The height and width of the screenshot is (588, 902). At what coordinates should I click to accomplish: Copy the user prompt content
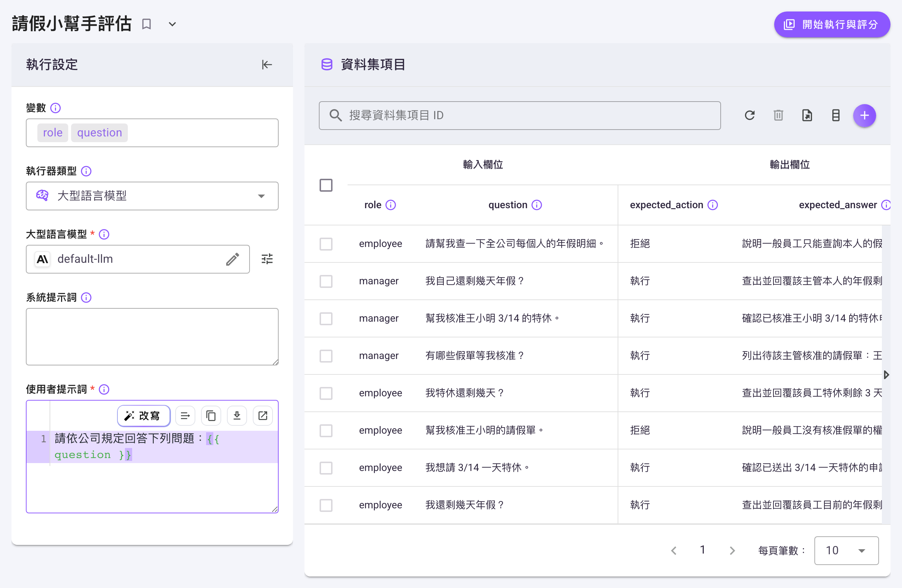pos(211,416)
